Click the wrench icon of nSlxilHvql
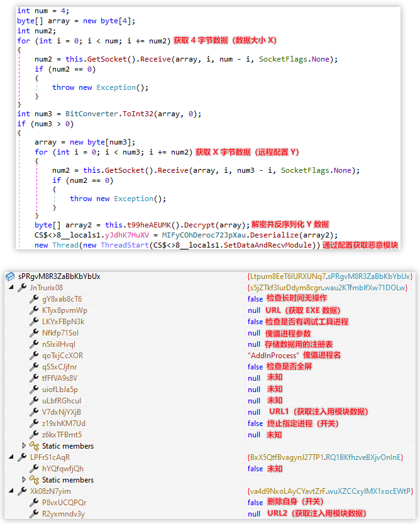The height and width of the screenshot is (524, 420). 34,344
